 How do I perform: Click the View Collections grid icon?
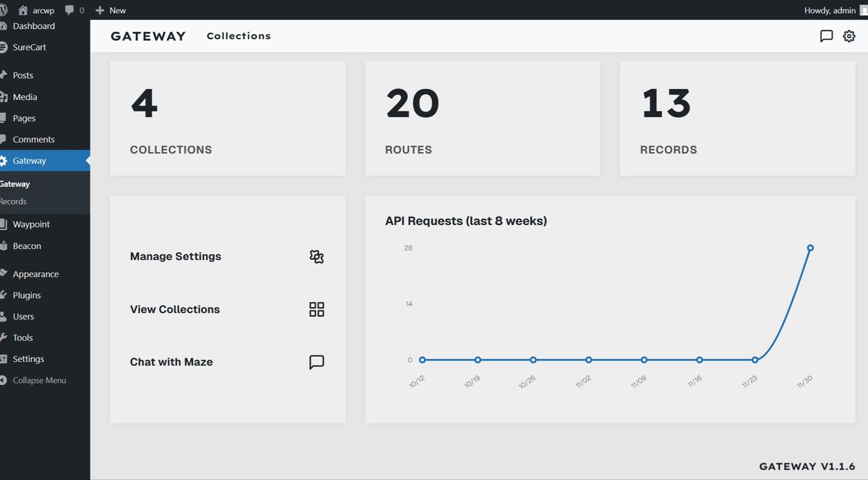tap(316, 309)
